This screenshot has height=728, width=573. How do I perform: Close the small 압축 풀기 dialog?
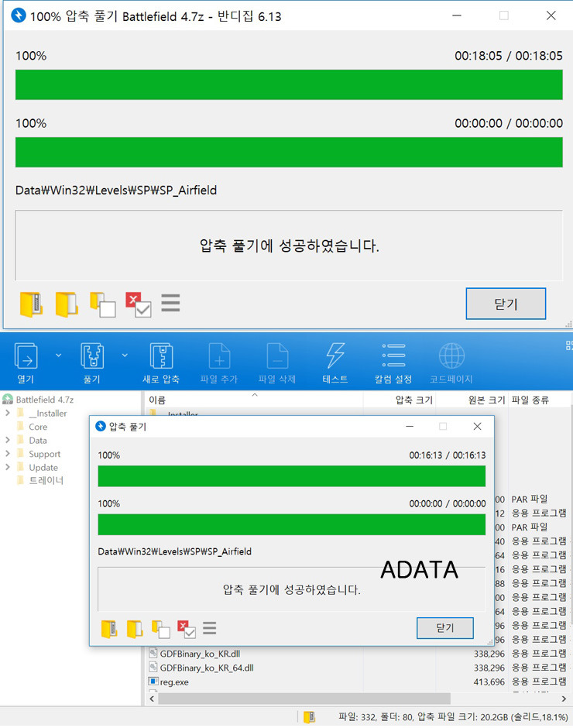pyautogui.click(x=477, y=426)
